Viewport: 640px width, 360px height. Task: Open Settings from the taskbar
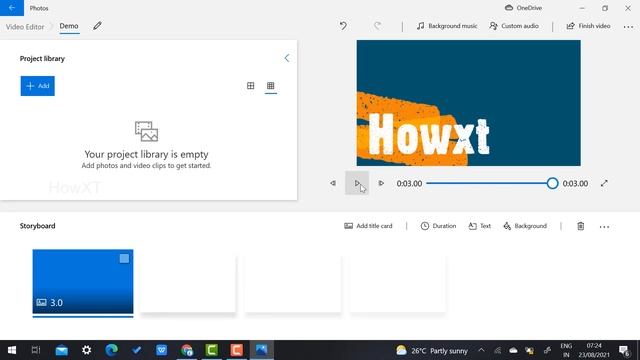(87, 350)
